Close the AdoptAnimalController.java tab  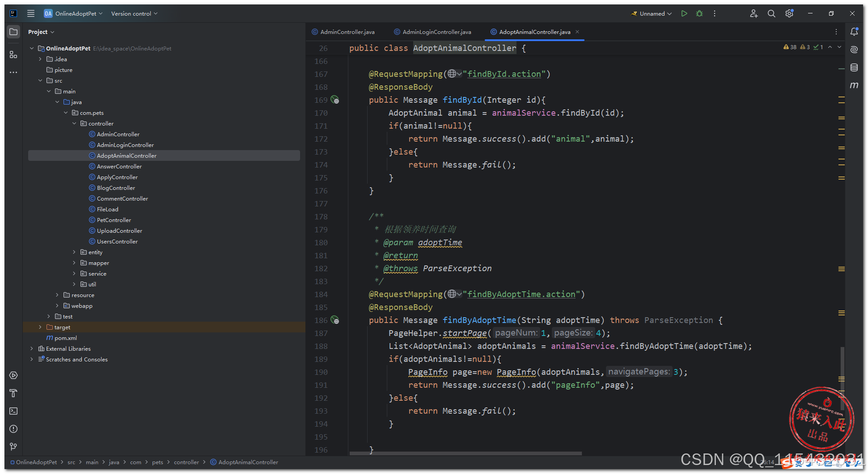pos(577,32)
